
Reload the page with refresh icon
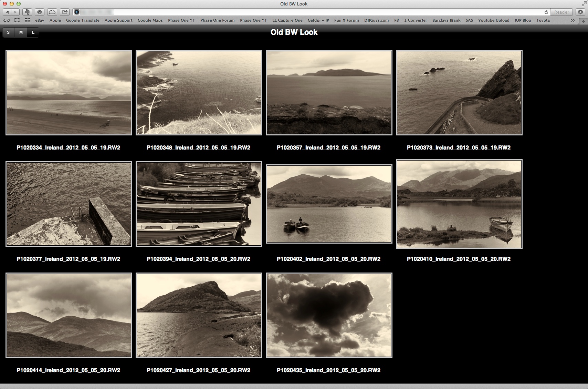coord(546,12)
